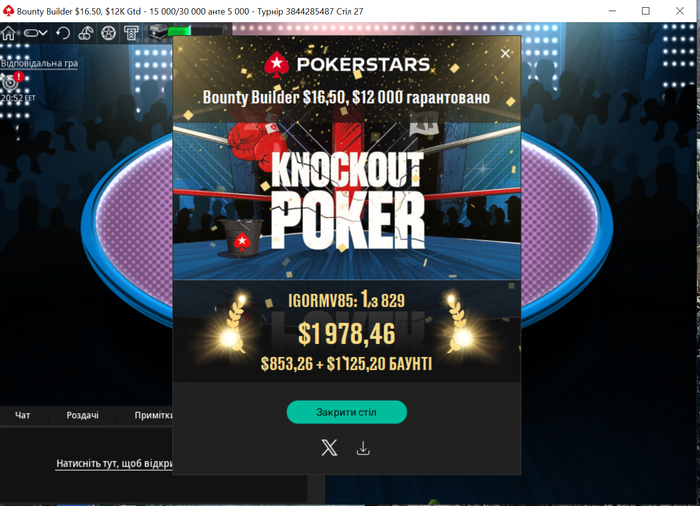Open the cashier ATM icon

[x=131, y=33]
